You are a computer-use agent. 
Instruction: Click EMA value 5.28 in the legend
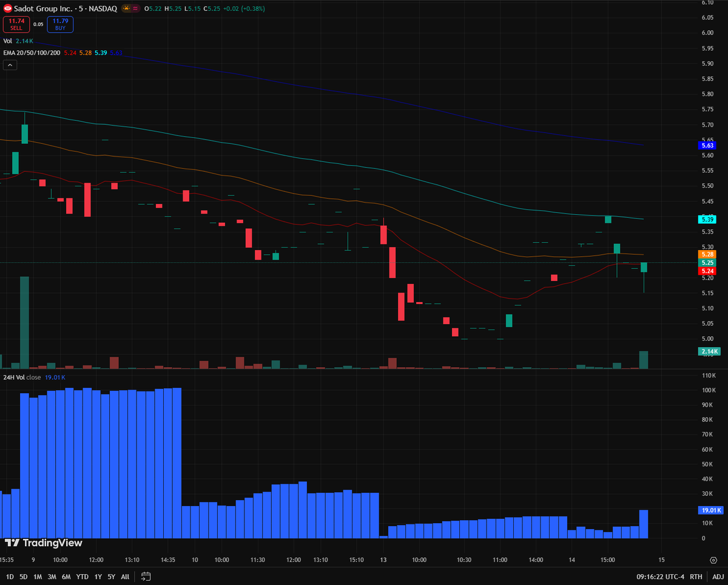85,53
